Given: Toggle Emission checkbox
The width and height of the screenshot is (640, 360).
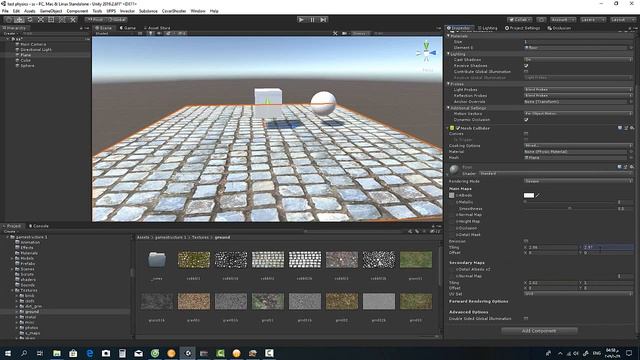Looking at the screenshot, I should (526, 241).
